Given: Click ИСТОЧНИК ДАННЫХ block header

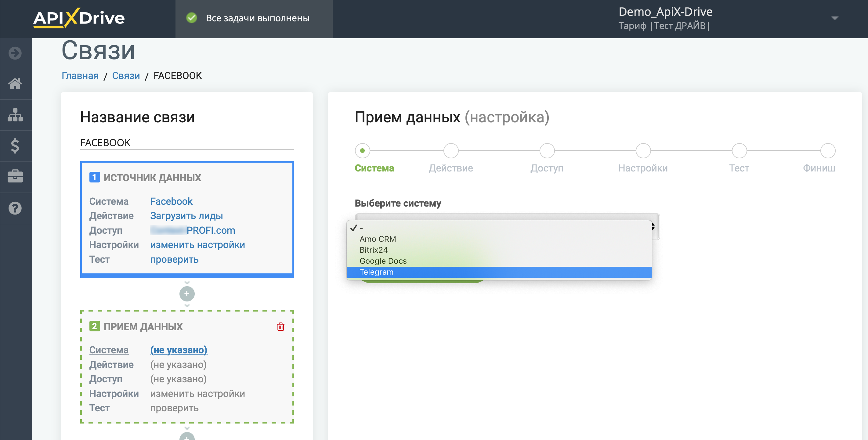Looking at the screenshot, I should click(x=152, y=178).
